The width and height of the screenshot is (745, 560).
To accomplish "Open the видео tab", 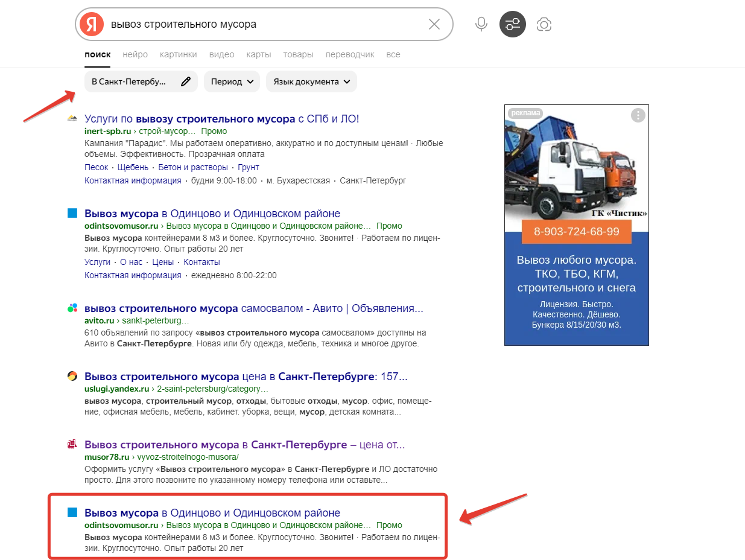I will 221,54.
